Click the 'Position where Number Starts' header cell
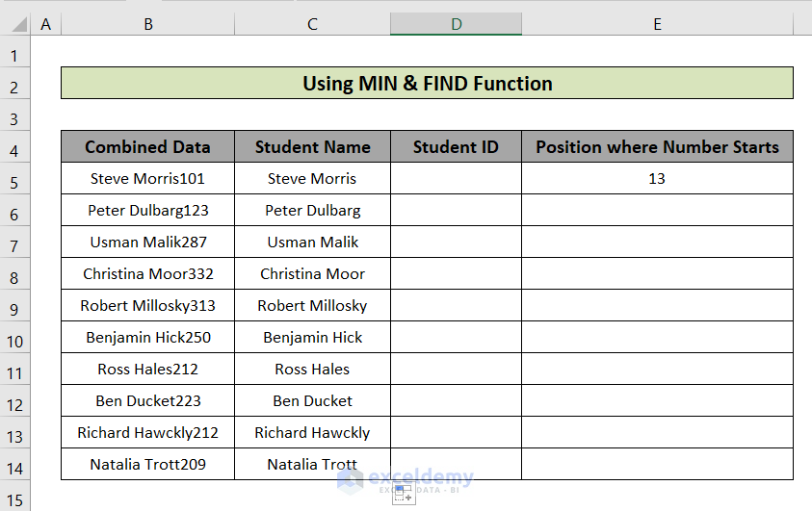 coord(657,147)
